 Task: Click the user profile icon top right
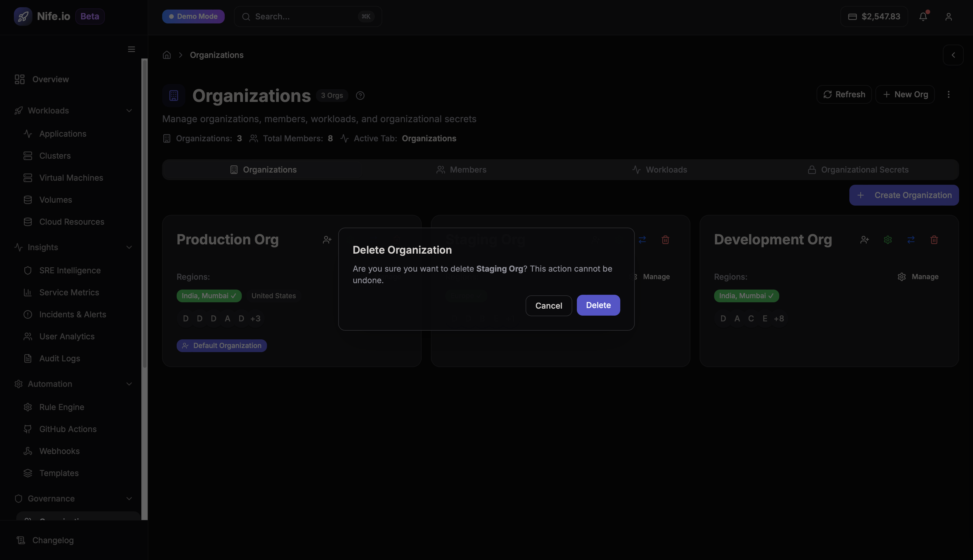point(948,16)
